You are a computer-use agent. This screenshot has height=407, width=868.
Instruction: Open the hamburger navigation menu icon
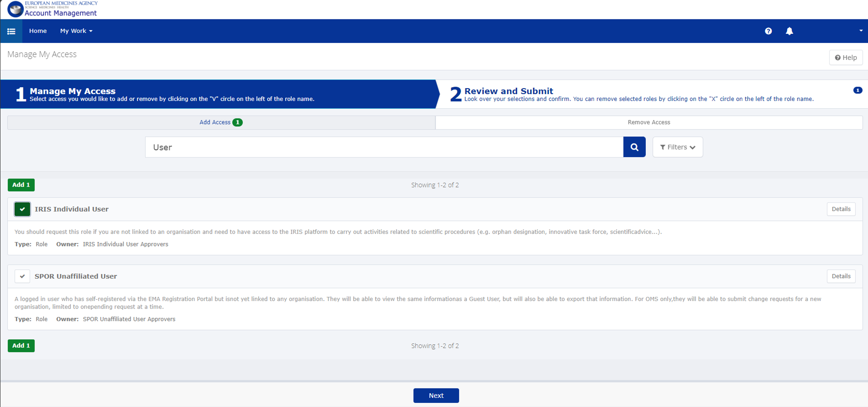[11, 31]
